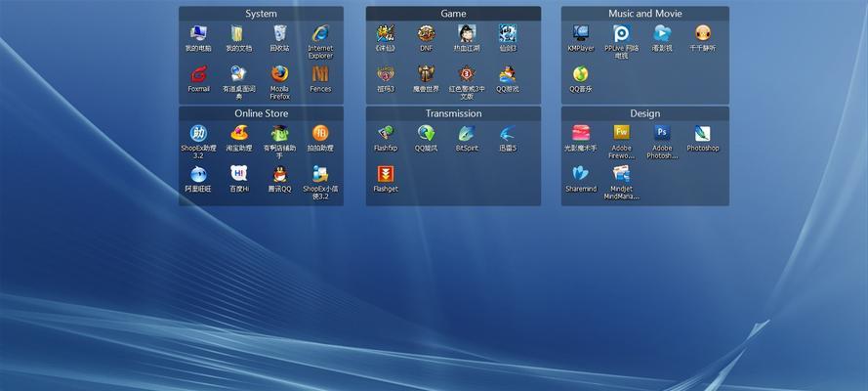Open the Sharemind icon

pos(581,174)
